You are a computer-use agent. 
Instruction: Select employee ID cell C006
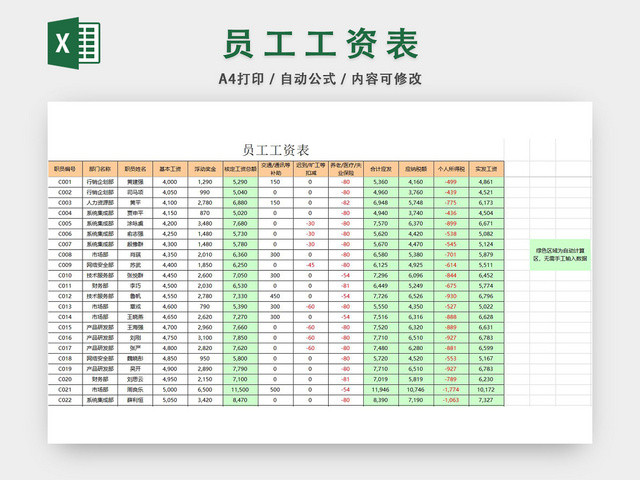[65, 234]
